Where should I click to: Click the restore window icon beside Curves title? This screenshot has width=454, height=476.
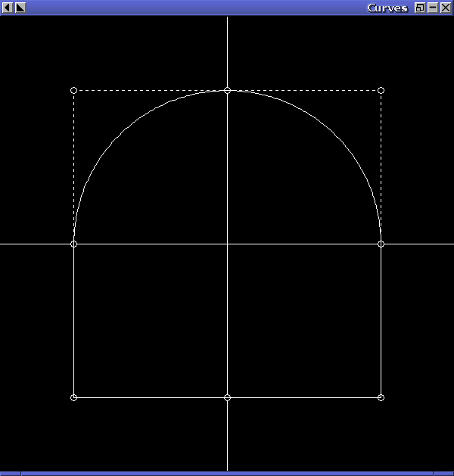click(420, 8)
